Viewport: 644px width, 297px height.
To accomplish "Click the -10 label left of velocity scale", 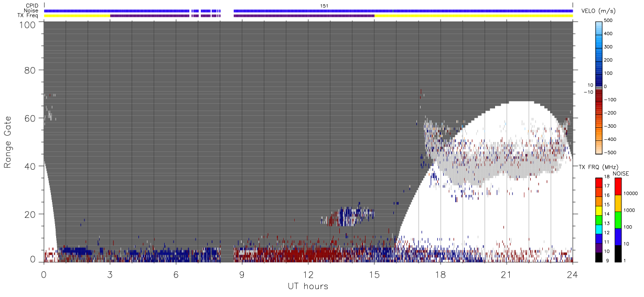I will tap(588, 92).
